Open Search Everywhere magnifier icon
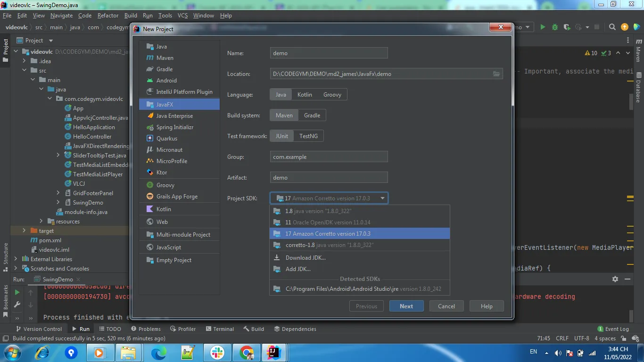The height and width of the screenshot is (362, 644). 612,27
